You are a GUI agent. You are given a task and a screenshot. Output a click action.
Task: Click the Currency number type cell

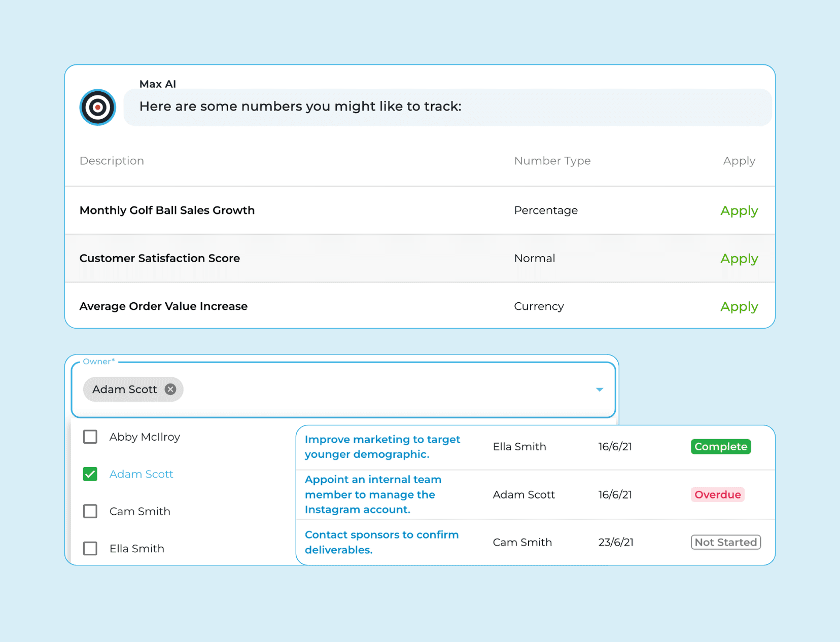tap(539, 307)
